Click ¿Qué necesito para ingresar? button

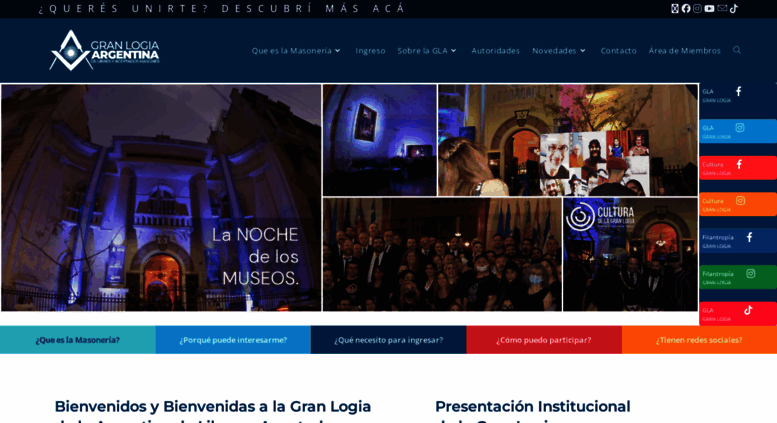388,340
